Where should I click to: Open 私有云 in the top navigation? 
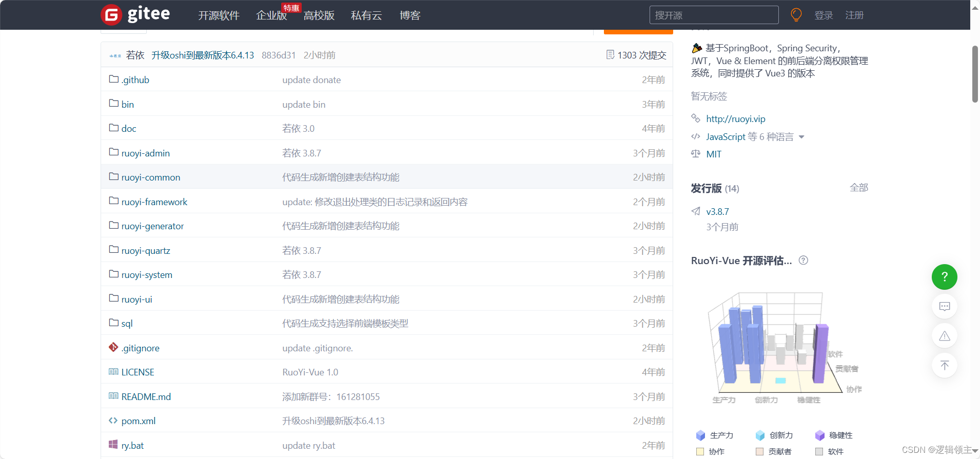click(x=366, y=15)
